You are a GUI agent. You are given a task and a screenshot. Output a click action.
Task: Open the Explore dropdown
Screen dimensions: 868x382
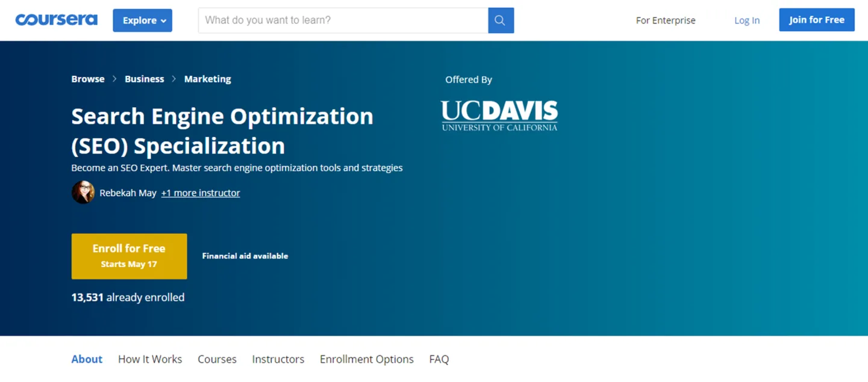coord(142,20)
